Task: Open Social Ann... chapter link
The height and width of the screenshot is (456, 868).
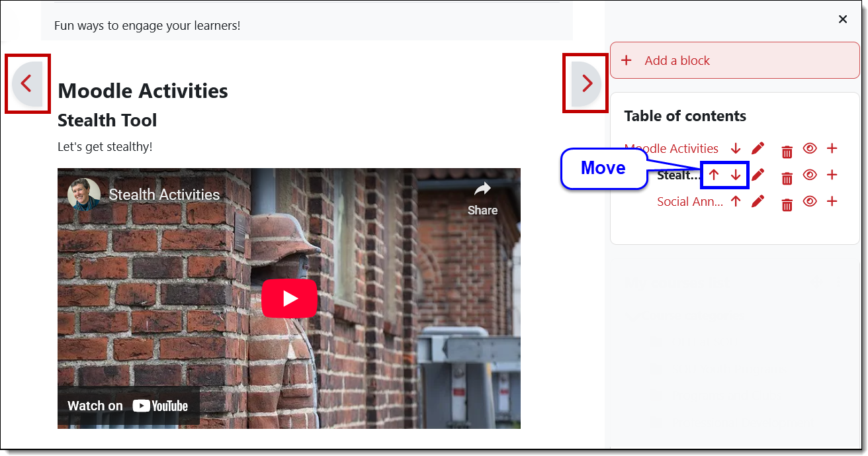Action: click(690, 202)
